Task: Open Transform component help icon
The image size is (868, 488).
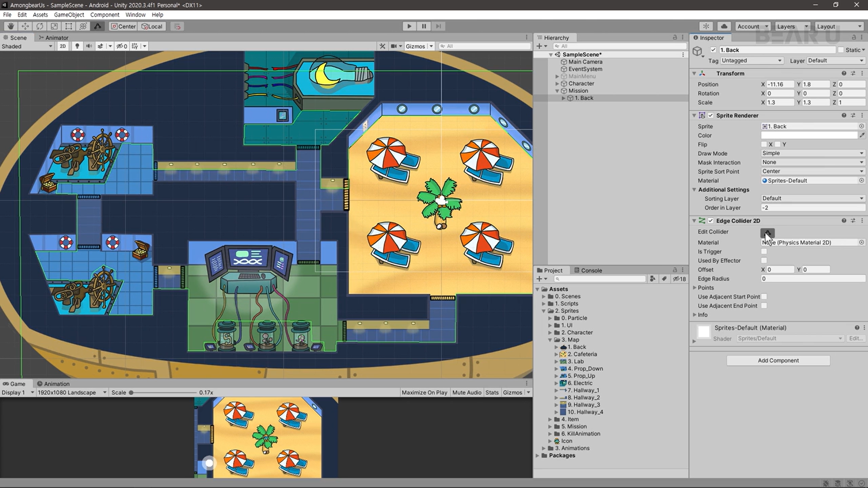Action: point(844,73)
